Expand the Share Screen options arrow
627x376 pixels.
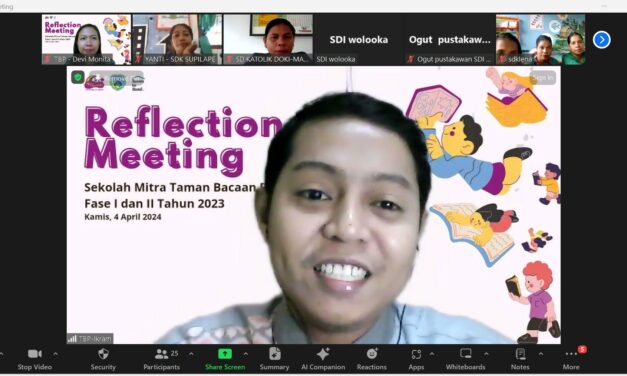coord(246,354)
